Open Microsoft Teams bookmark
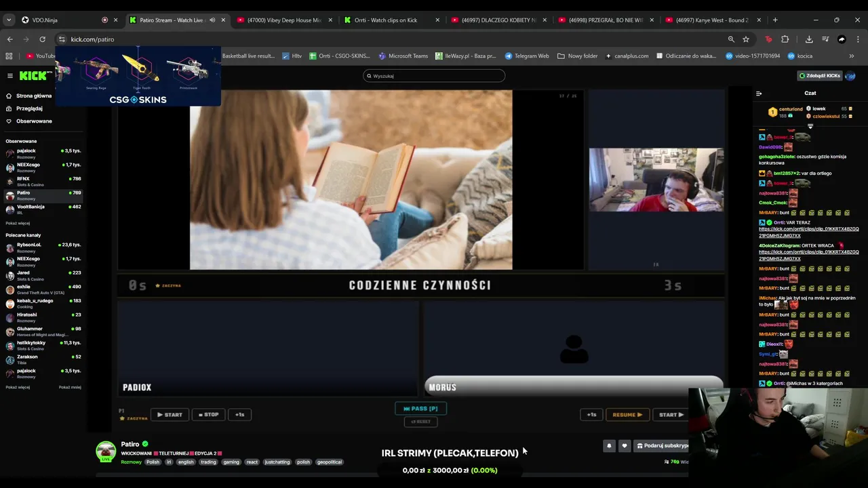 [x=403, y=56]
